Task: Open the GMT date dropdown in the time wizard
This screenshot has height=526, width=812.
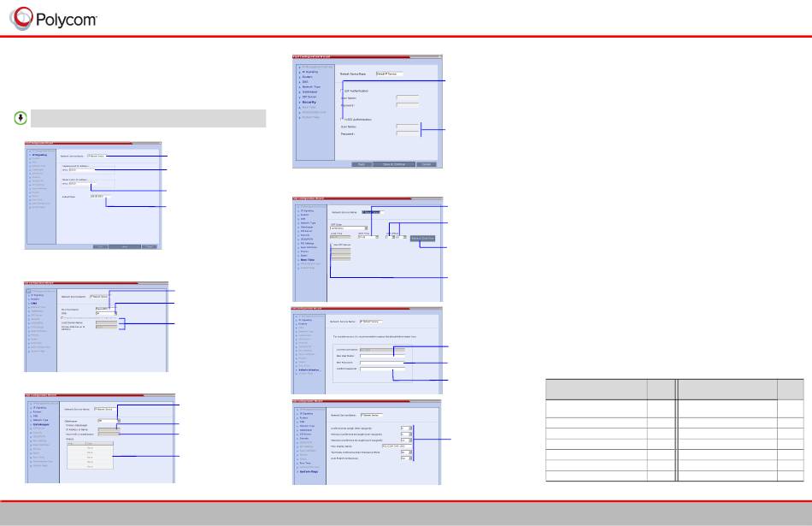Action: point(349,228)
